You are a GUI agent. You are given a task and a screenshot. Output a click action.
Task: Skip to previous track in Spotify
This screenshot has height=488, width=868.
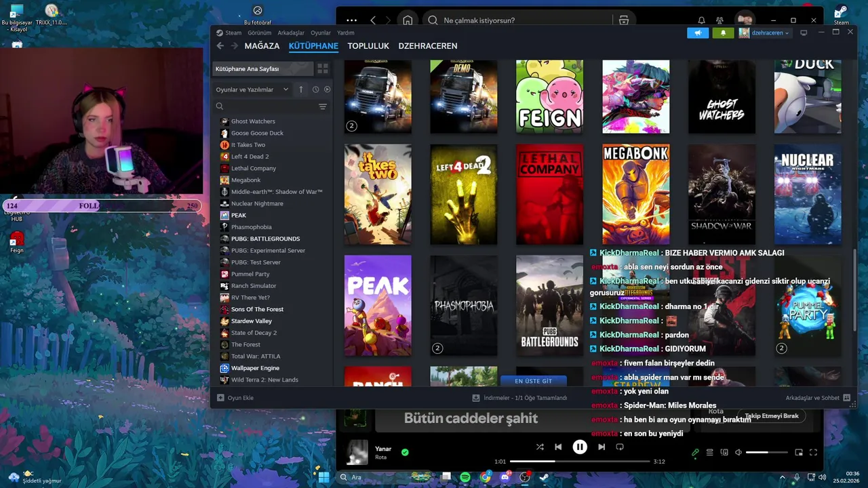558,447
